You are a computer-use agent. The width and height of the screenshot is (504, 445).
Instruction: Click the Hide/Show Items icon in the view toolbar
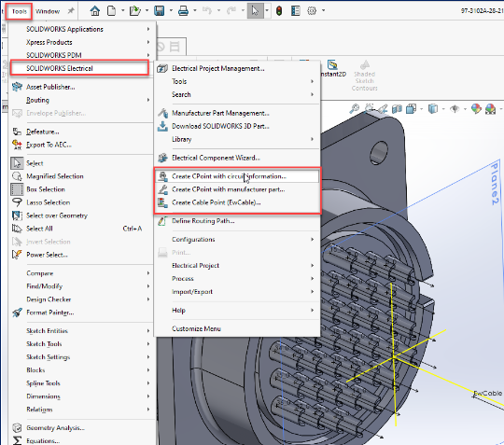point(455,109)
